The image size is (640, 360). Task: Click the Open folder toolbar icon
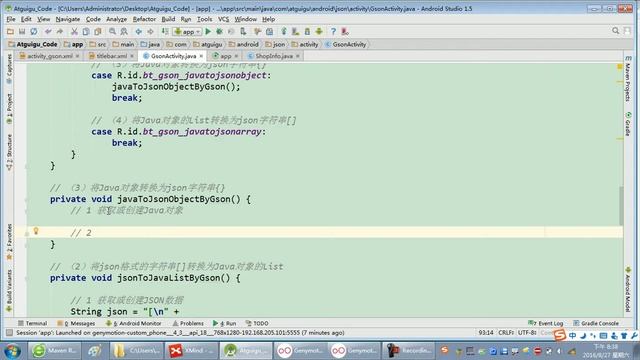point(10,31)
